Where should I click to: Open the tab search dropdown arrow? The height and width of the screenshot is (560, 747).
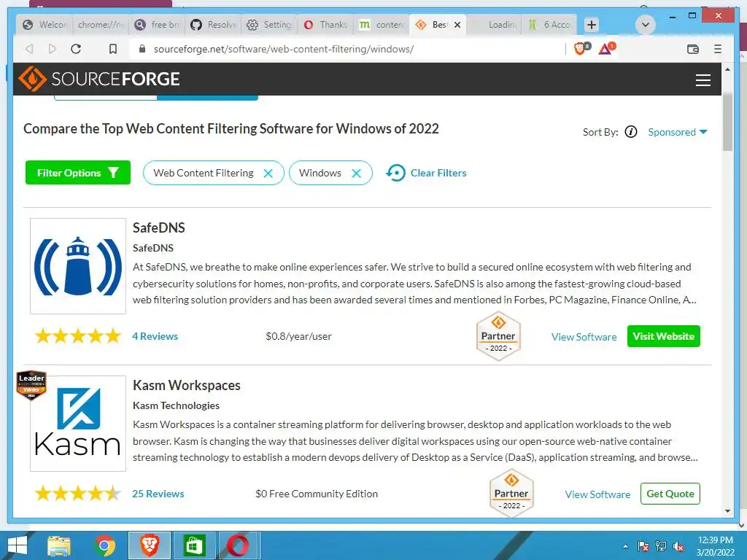point(646,25)
